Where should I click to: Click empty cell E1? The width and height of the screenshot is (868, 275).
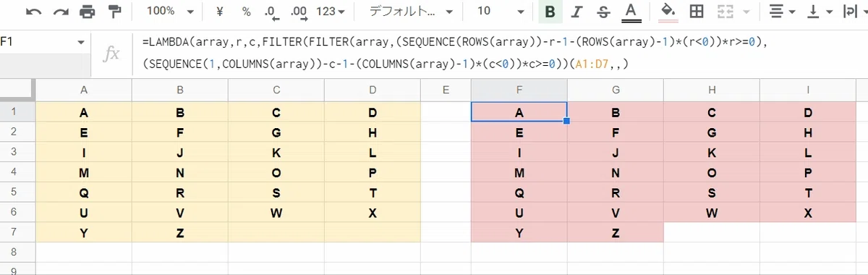coord(446,112)
